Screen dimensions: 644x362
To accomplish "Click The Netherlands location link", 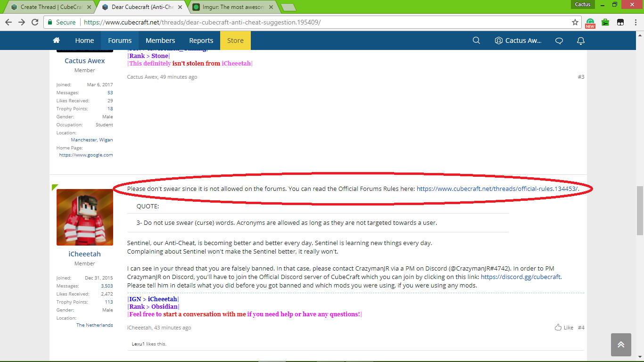I will pos(95,325).
